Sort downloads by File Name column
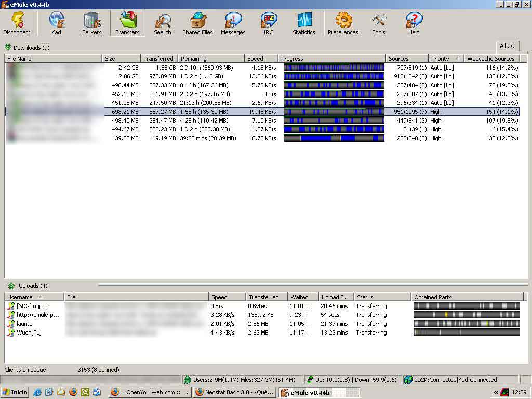This screenshot has width=532, height=399. tap(54, 58)
